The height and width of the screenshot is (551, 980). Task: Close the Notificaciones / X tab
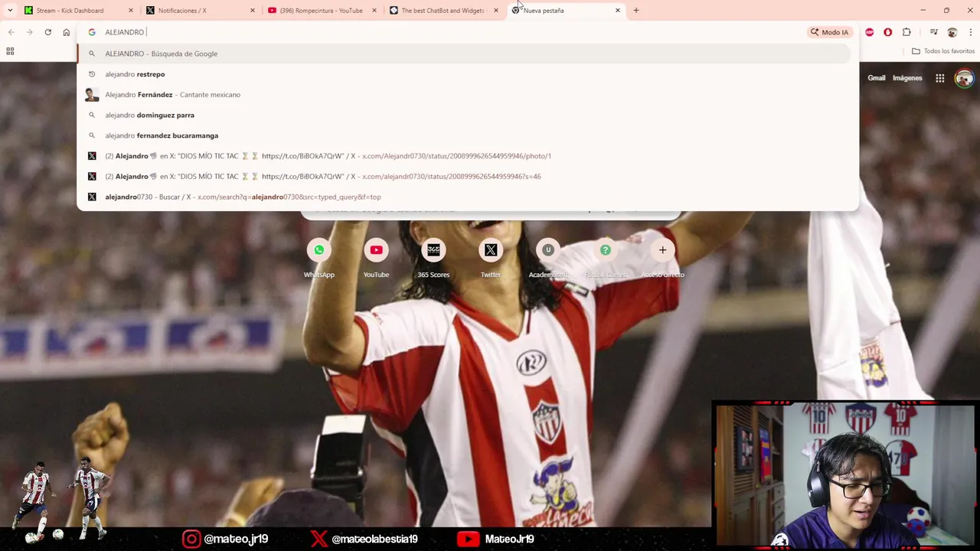tap(253, 11)
